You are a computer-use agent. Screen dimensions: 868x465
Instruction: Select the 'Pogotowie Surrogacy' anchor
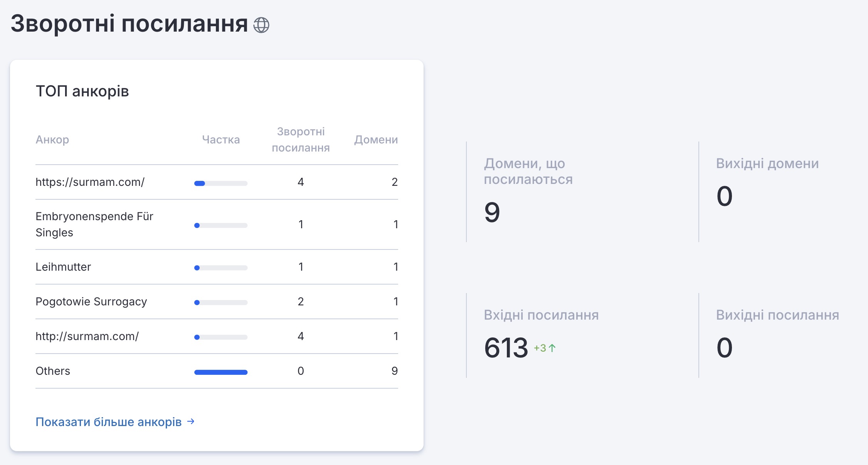[x=91, y=302]
